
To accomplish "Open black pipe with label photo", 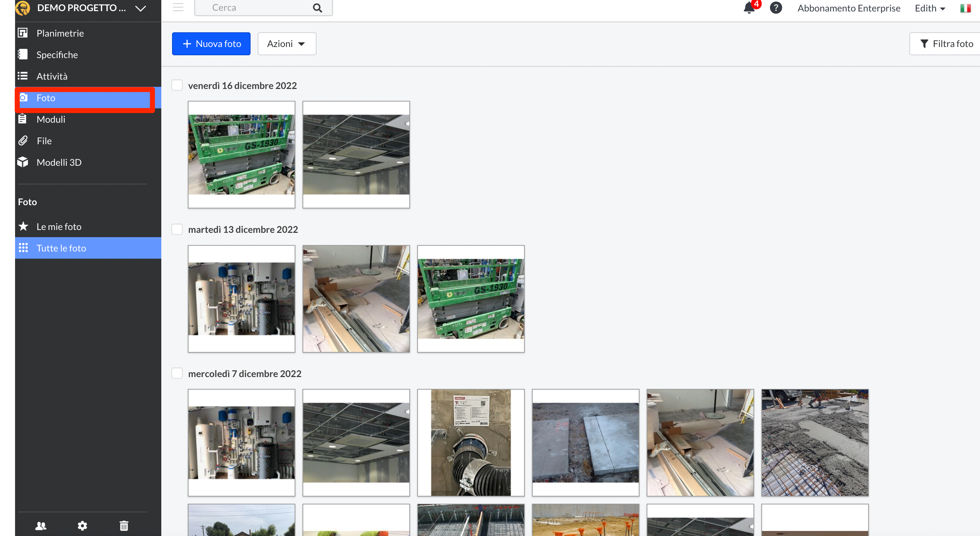I will point(471,443).
